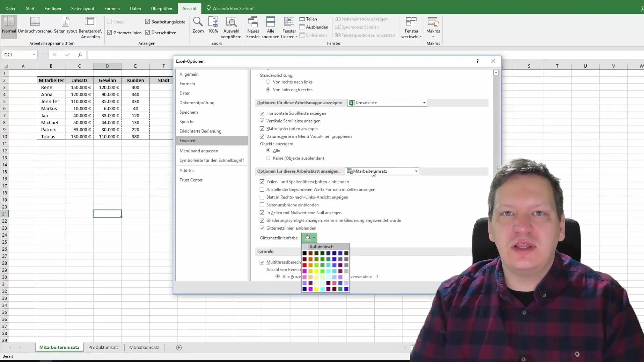Screen dimensions: 644x362
Task: Open the Formeln ribbon tab
Action: [x=112, y=8]
